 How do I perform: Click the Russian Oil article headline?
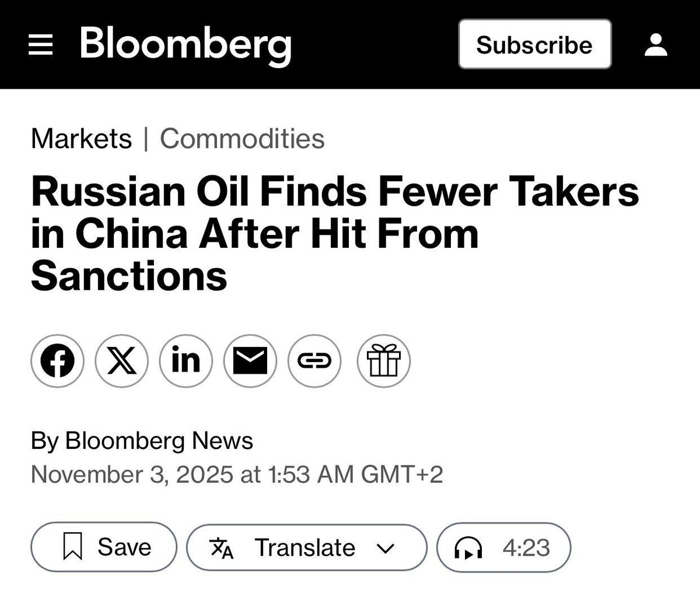click(x=334, y=234)
